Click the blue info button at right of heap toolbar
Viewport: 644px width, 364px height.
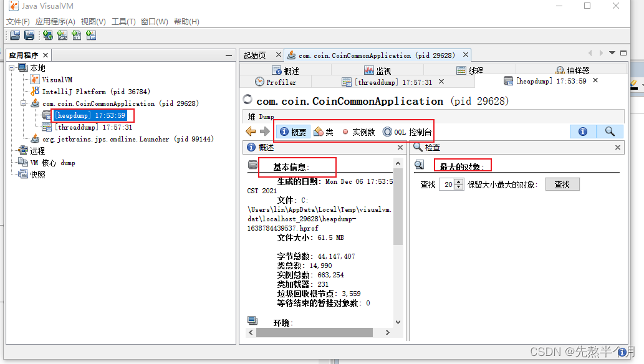pos(583,132)
